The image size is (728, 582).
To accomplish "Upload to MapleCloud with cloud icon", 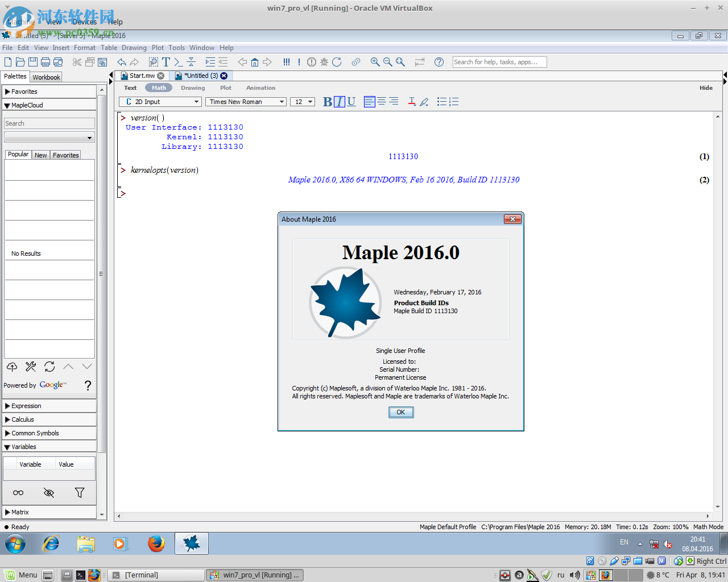I will (x=12, y=367).
